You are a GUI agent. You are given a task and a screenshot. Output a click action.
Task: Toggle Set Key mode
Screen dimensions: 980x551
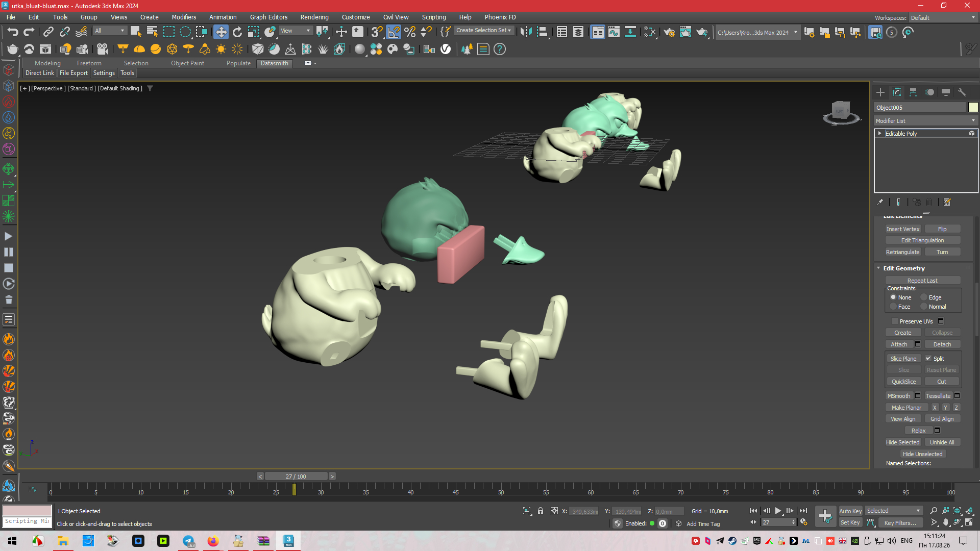point(850,522)
